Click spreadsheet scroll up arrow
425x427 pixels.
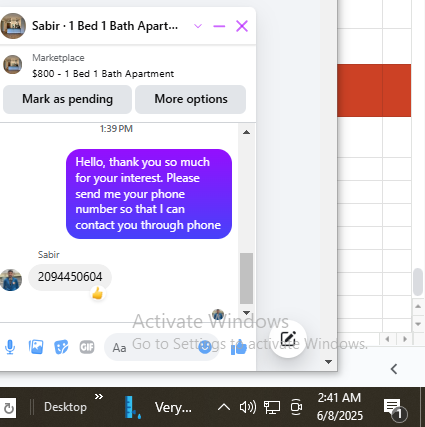point(418,306)
